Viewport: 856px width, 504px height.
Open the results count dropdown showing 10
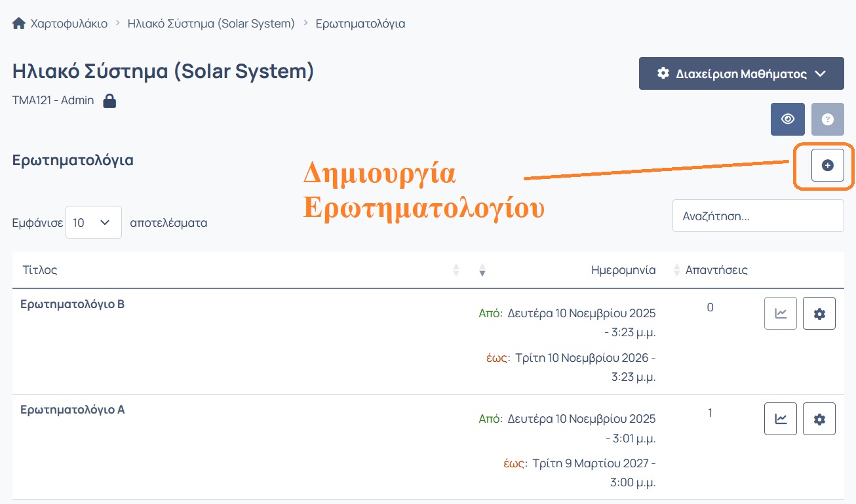click(93, 222)
